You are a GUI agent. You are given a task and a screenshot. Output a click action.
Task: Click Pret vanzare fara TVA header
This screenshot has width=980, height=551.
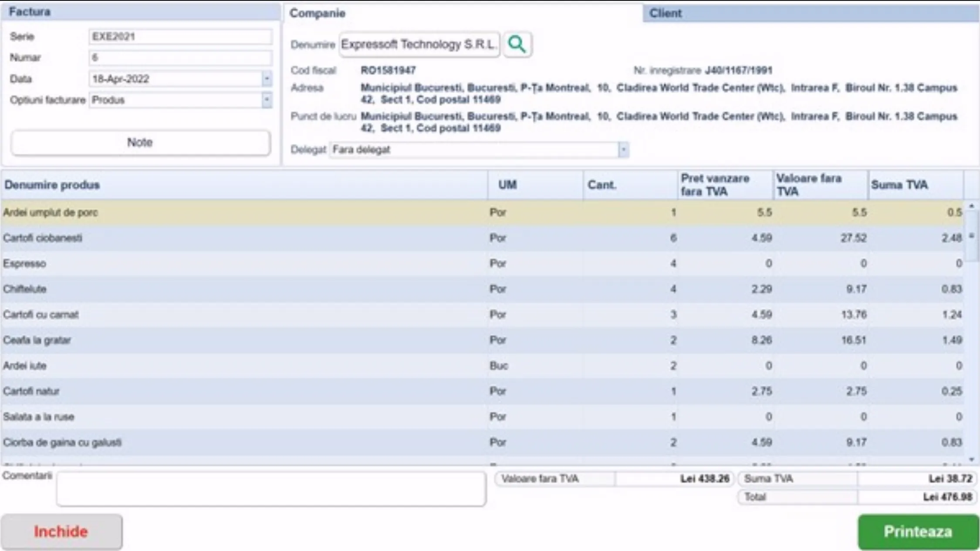point(725,185)
